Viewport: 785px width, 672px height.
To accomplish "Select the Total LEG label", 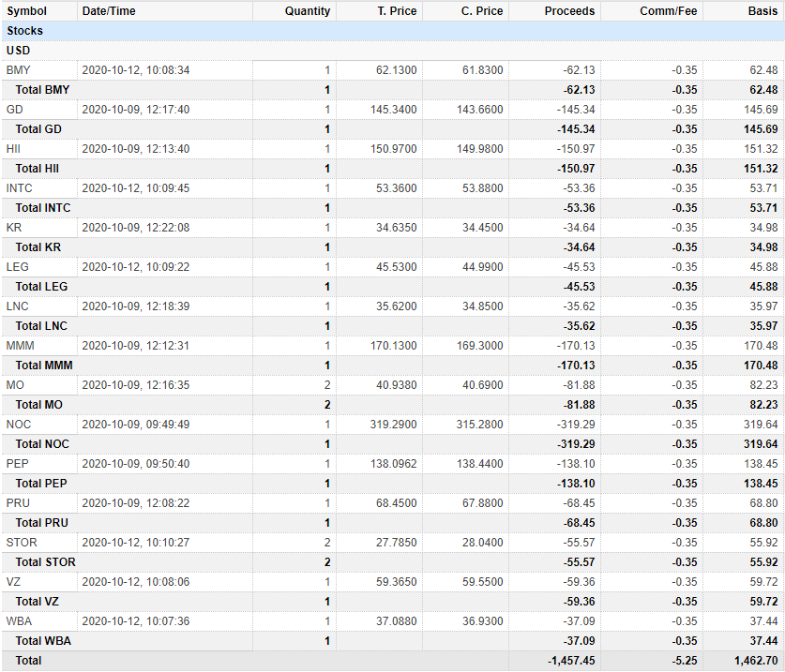I will click(41, 287).
